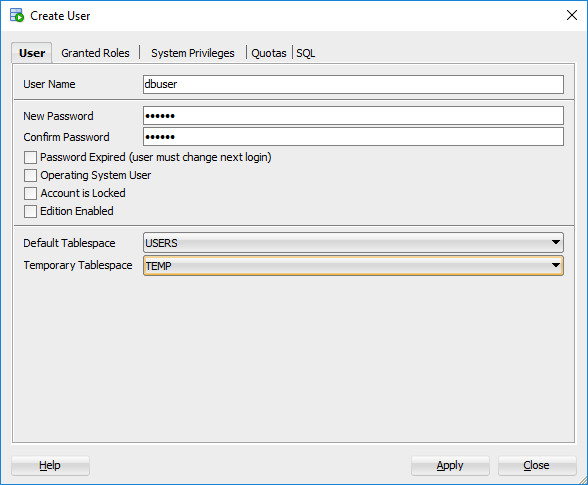588x485 pixels.
Task: Enable the Password Expired checkbox
Action: coord(30,157)
